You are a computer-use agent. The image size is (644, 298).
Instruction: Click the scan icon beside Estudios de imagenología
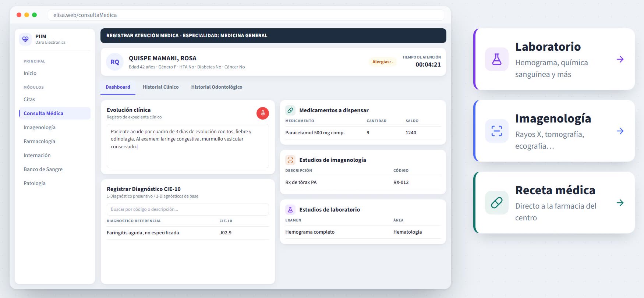click(290, 160)
